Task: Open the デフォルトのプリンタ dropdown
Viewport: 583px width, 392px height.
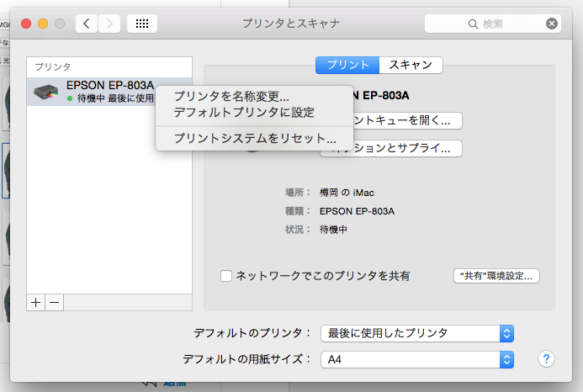Action: click(x=417, y=333)
